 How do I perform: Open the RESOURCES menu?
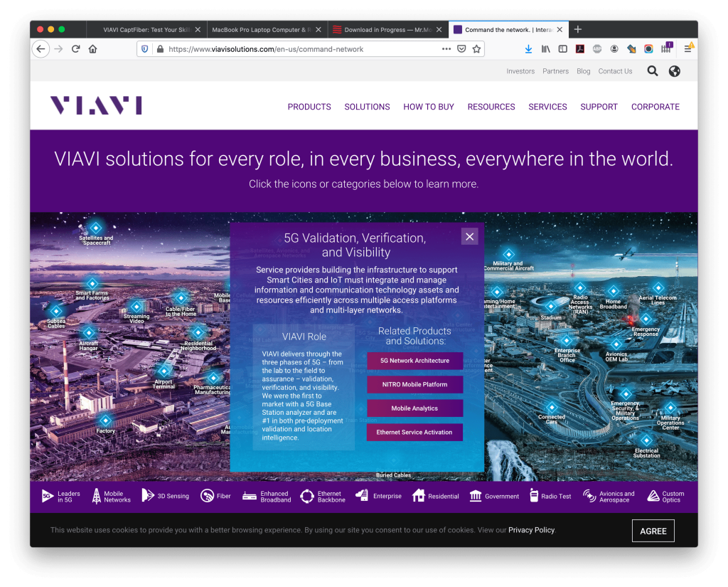pyautogui.click(x=491, y=107)
